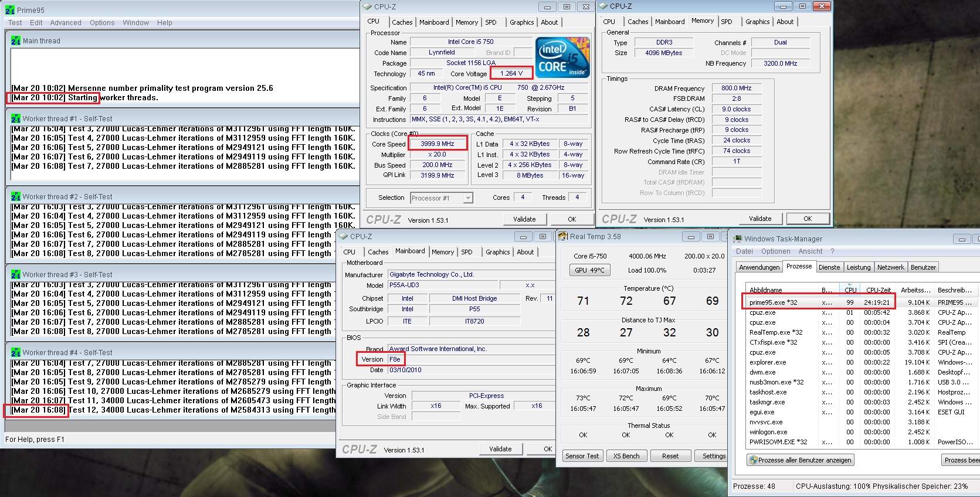This screenshot has width=980, height=497.
Task: Open the Options menu in Prime95
Action: 102,23
